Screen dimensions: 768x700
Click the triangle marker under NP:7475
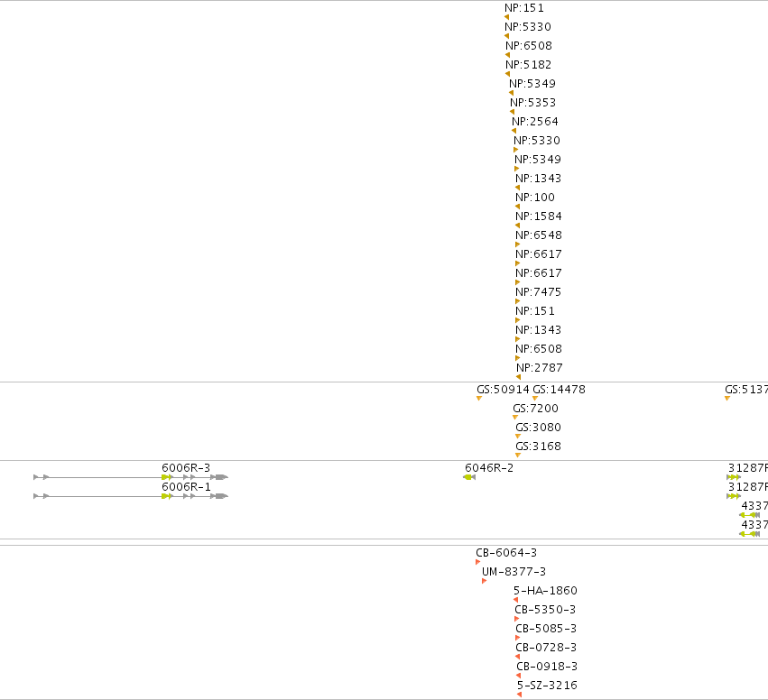coord(518,301)
